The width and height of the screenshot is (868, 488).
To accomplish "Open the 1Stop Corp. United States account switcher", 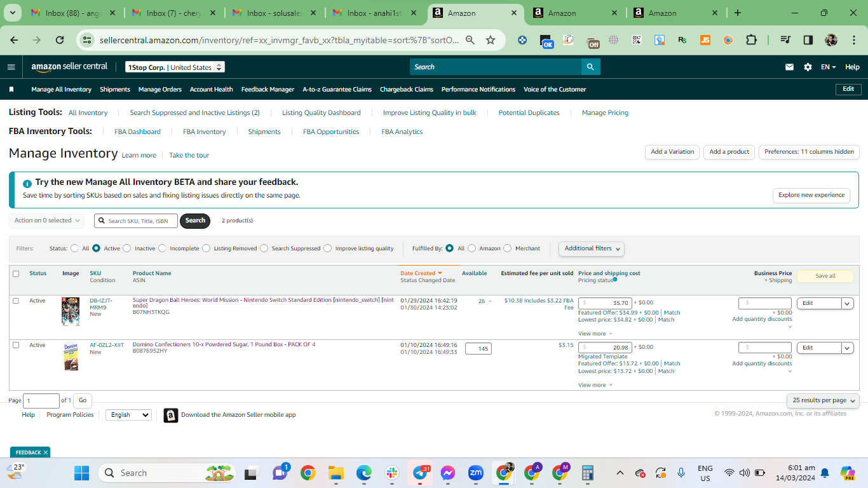I will coord(175,67).
